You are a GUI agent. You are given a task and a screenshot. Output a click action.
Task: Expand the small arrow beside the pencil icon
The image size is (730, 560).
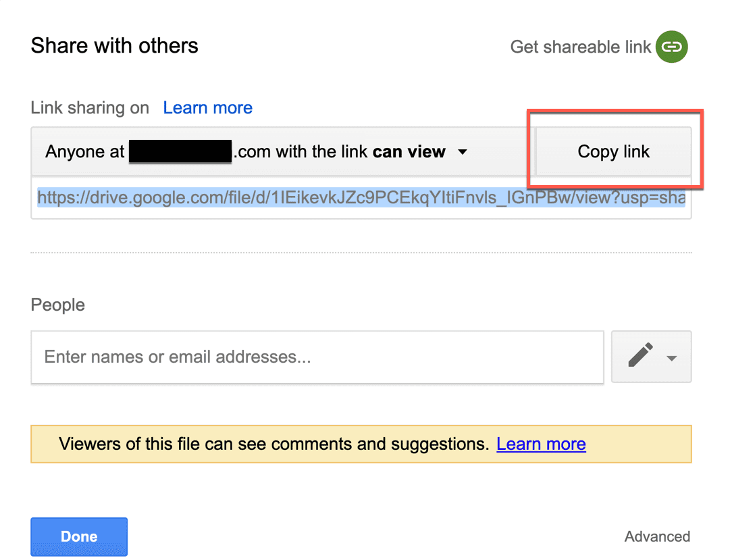tap(672, 358)
